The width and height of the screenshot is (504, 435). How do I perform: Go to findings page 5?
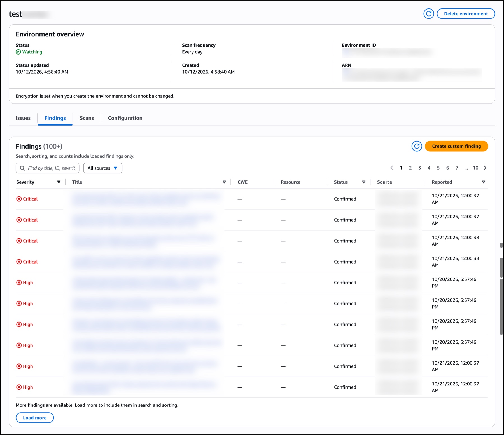click(x=438, y=168)
